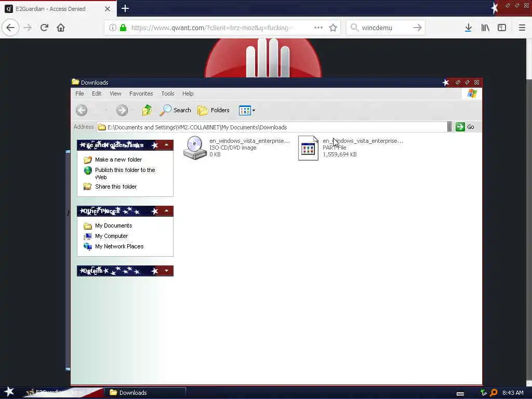Open the View menu
The image size is (532, 399).
115,94
